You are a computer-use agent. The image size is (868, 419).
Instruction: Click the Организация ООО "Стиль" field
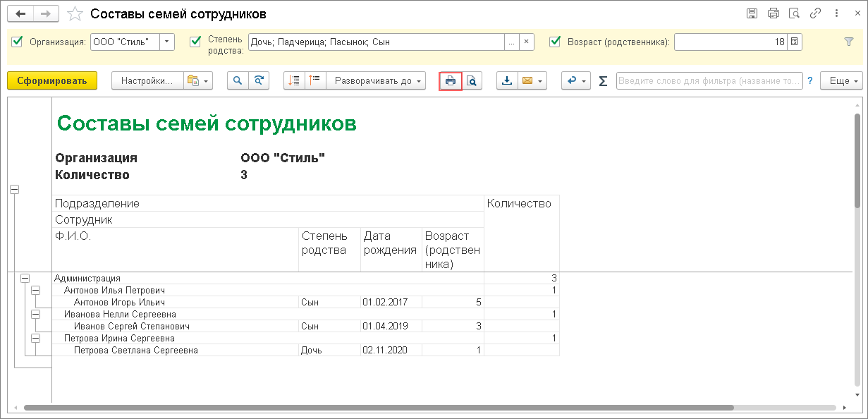tap(125, 42)
